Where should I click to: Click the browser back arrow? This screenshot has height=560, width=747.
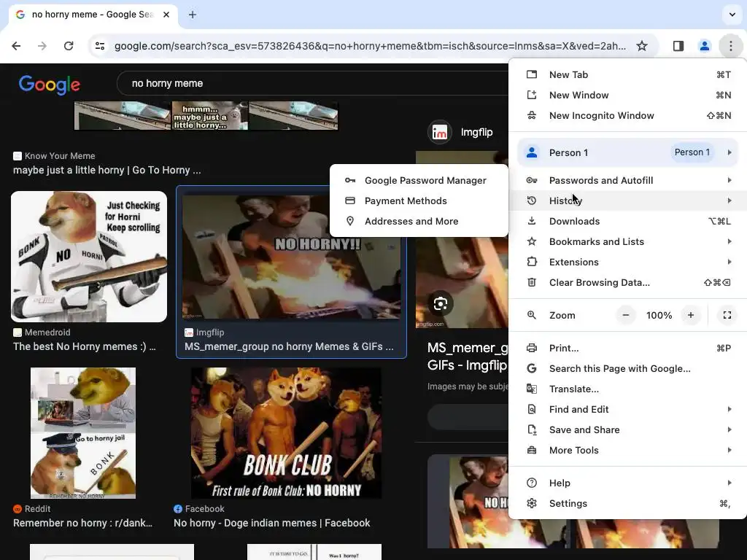[16, 46]
